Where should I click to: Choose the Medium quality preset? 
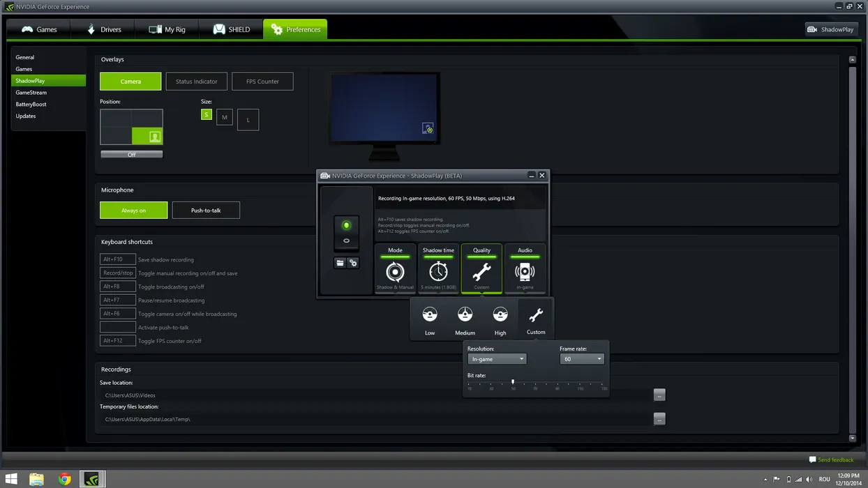click(x=465, y=316)
